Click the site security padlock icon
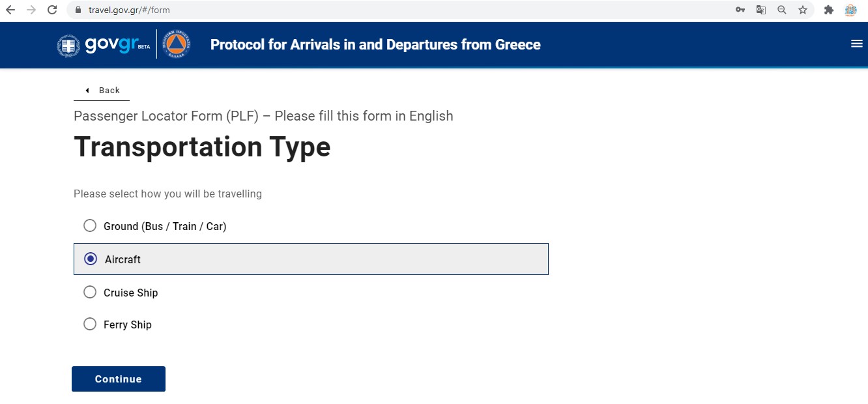 pyautogui.click(x=78, y=10)
